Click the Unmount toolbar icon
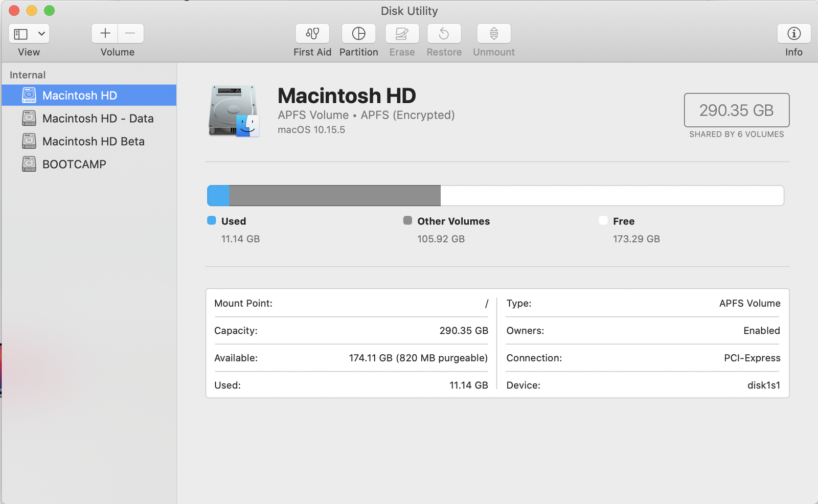This screenshot has height=504, width=818. 494,34
